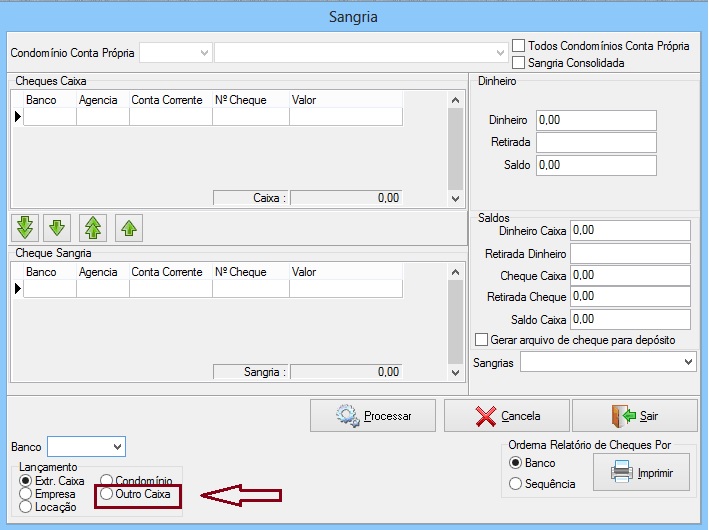
Task: Select the Condomínio lançamento radio option
Action: click(x=107, y=481)
